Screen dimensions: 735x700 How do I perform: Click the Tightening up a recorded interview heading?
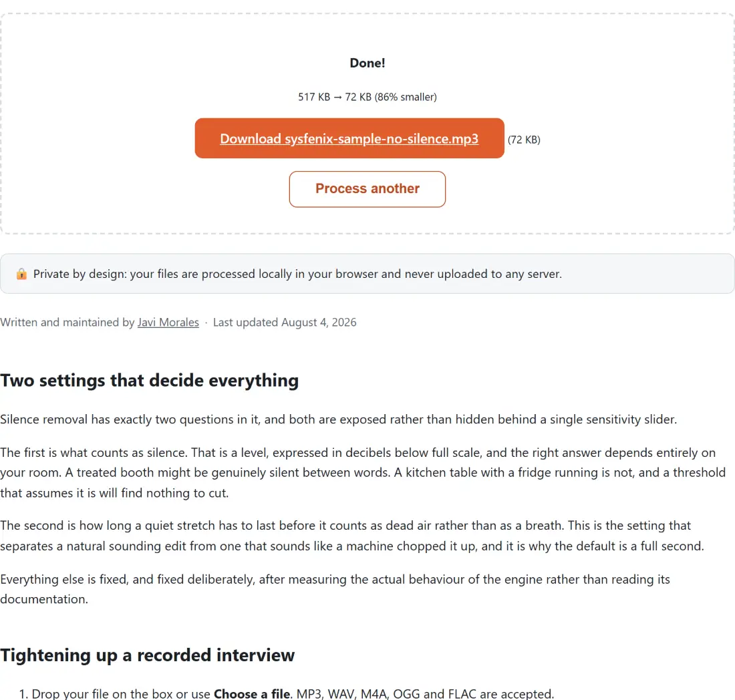click(147, 655)
